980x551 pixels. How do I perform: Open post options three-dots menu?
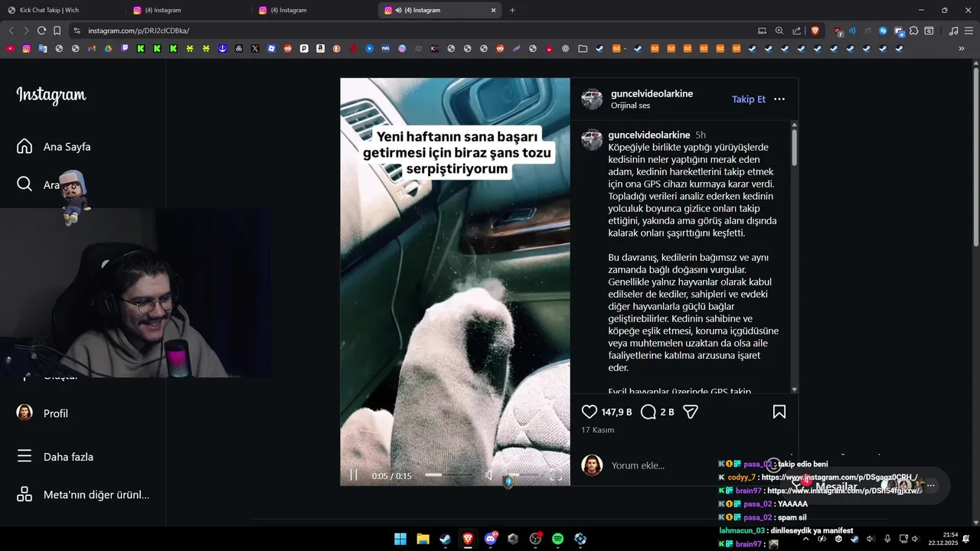(x=779, y=99)
